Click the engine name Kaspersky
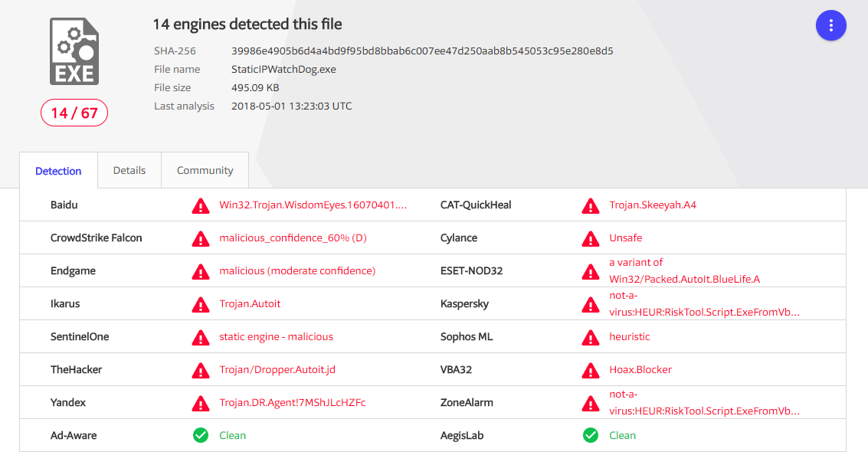 point(464,303)
